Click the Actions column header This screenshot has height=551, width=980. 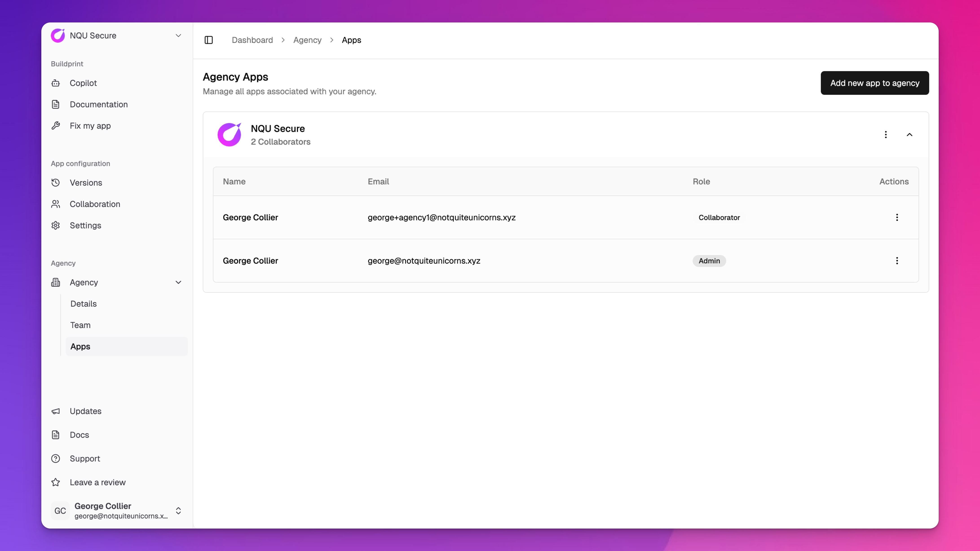coord(894,181)
